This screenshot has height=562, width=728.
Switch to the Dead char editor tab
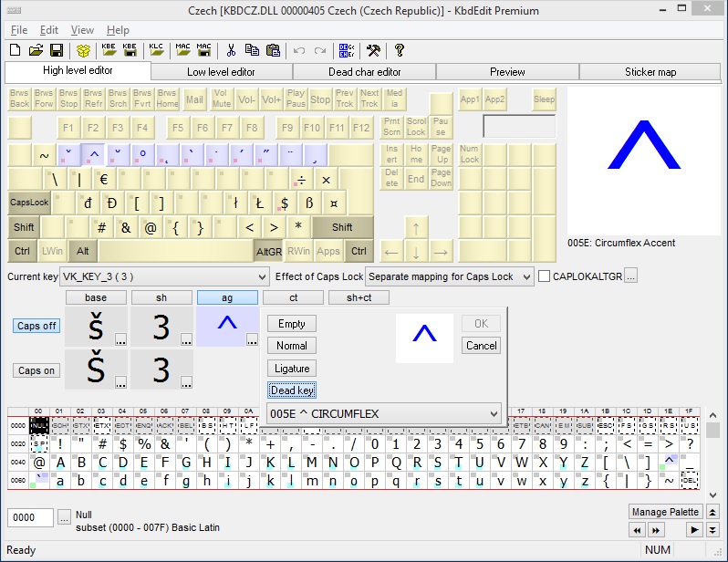364,72
